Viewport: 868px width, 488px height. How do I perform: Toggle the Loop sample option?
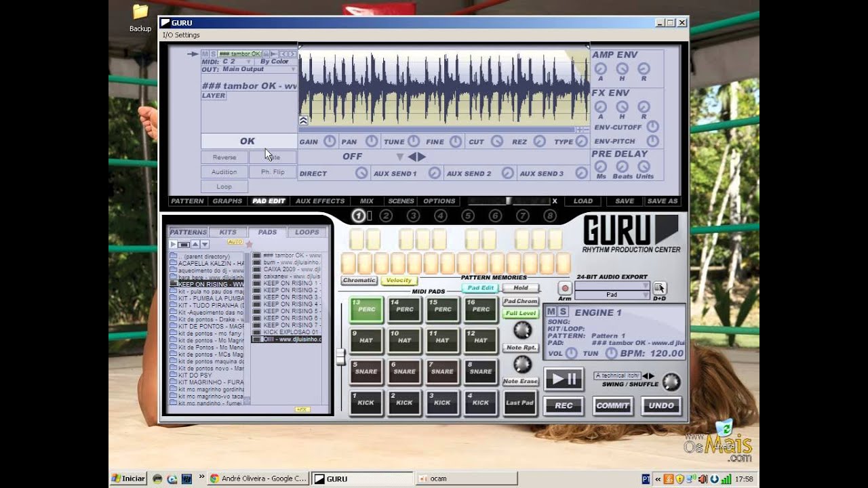(224, 186)
